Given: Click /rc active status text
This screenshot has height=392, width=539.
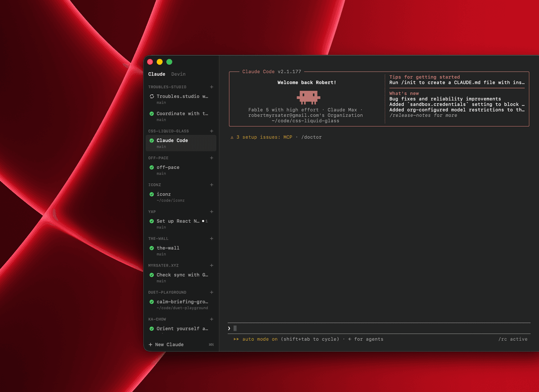Looking at the screenshot, I should tap(513, 339).
